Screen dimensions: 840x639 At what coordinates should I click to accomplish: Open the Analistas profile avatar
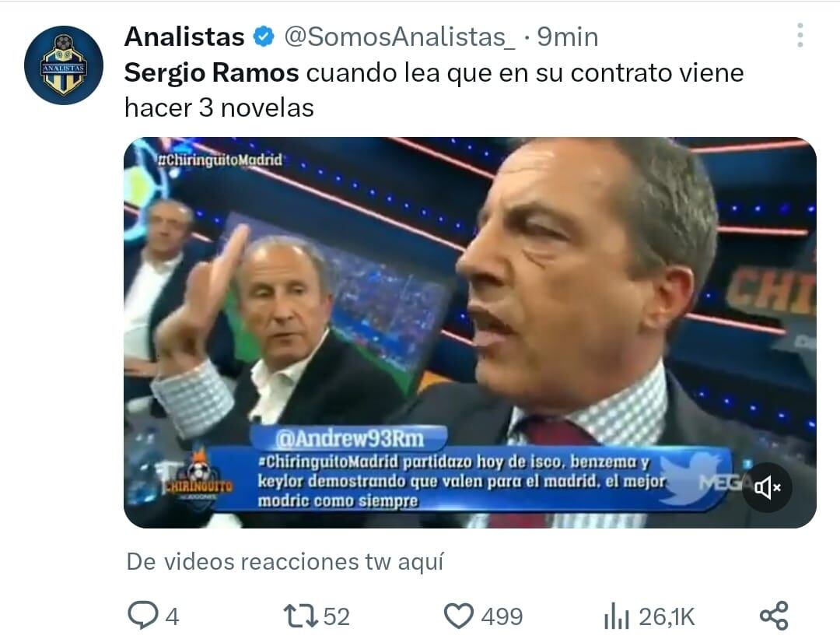click(x=64, y=65)
